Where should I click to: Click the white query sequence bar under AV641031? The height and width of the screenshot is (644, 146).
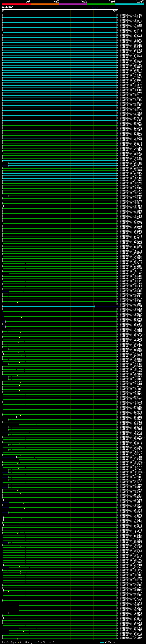point(60,9)
